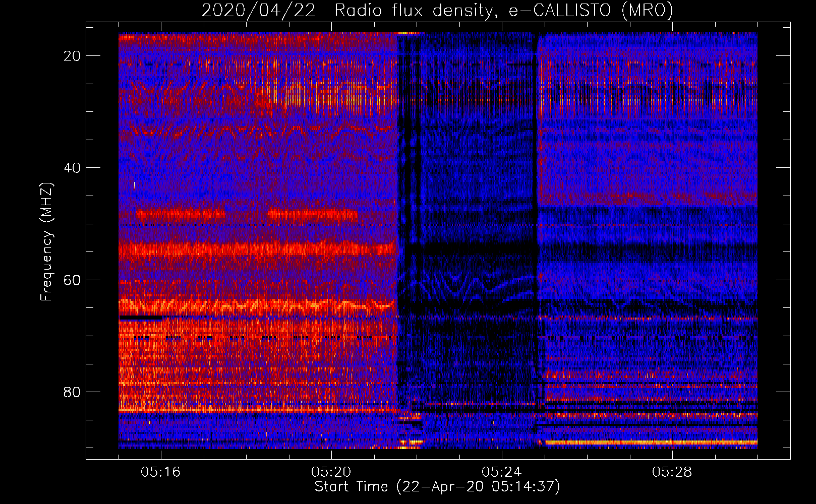The height and width of the screenshot is (504, 816).
Task: Click the 40 MHz frequency tick label
Action: pos(72,168)
